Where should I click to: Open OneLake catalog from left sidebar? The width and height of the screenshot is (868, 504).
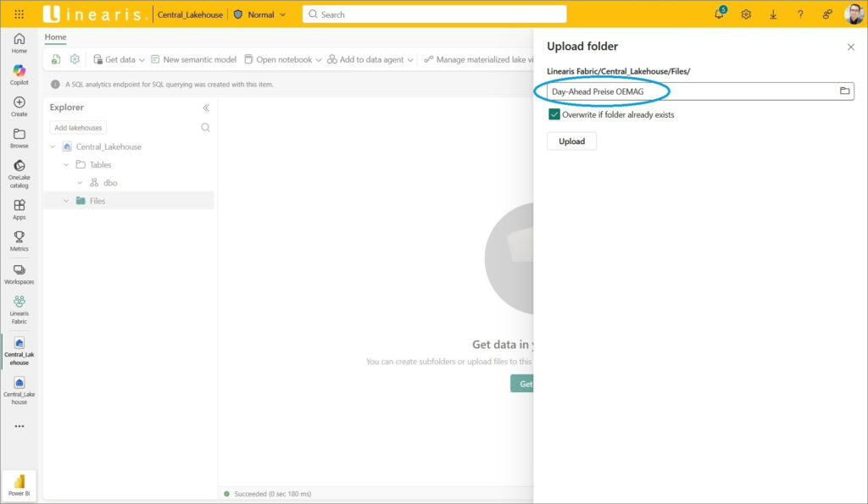(19, 170)
